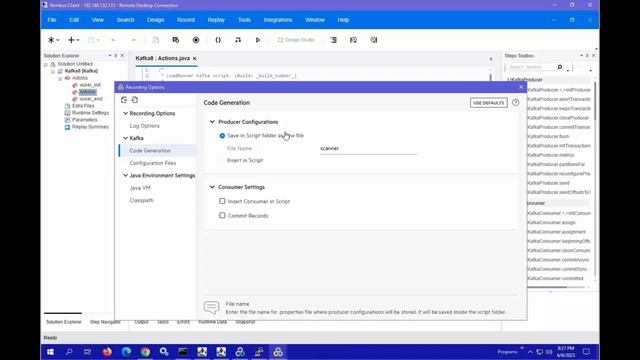Click the Steps Toolbox vertical scrollbar

pos(596,101)
